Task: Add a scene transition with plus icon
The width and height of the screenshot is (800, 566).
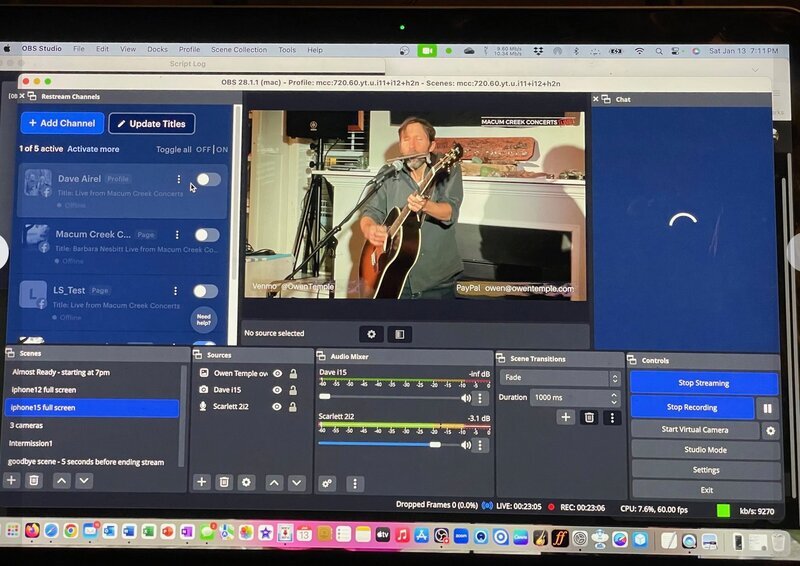Action: pos(566,417)
